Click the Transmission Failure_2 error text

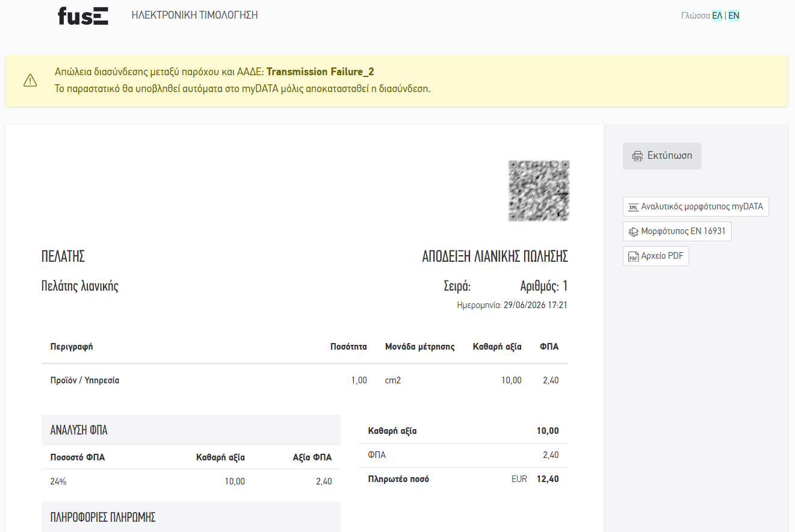tap(320, 72)
